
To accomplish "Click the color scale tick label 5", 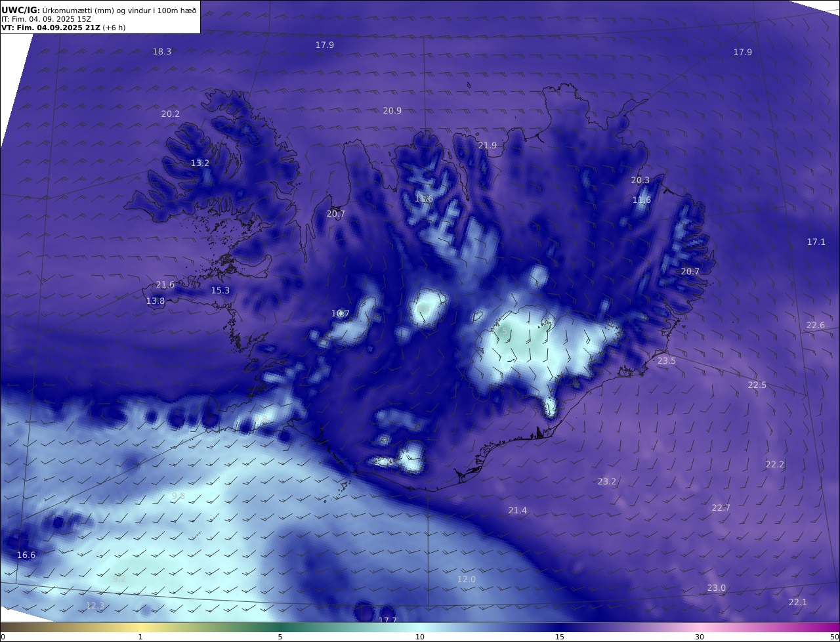I will [x=280, y=637].
